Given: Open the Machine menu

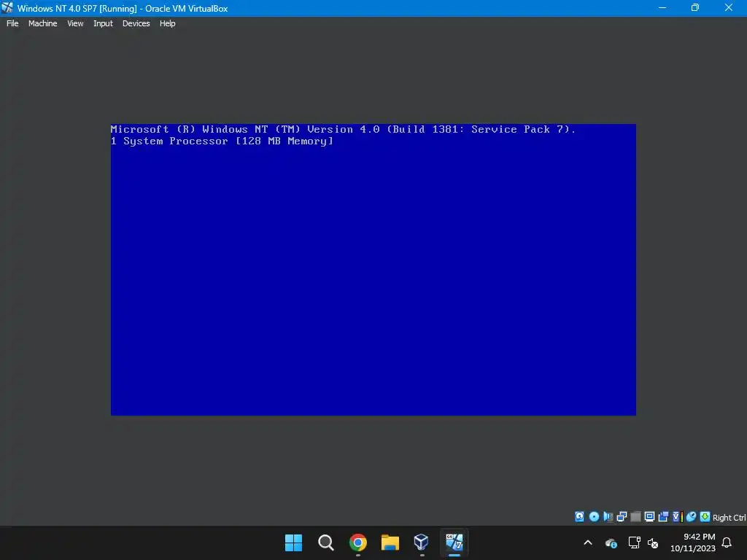Looking at the screenshot, I should 42,23.
